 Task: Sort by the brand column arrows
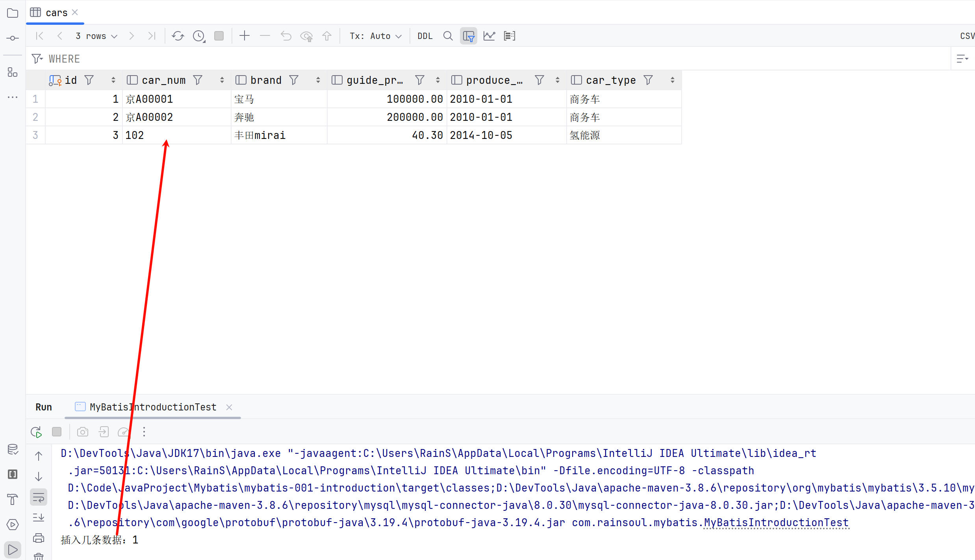318,80
